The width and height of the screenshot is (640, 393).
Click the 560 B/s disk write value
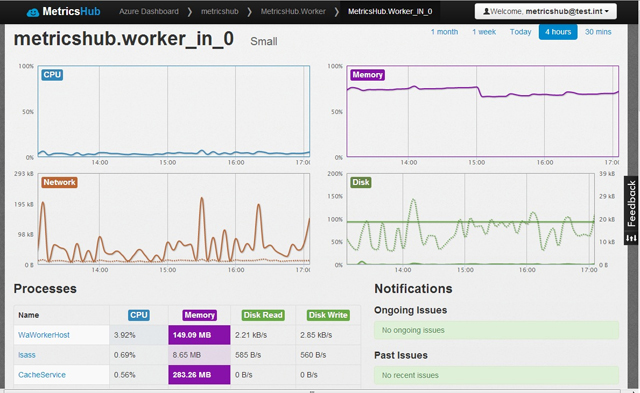(313, 355)
